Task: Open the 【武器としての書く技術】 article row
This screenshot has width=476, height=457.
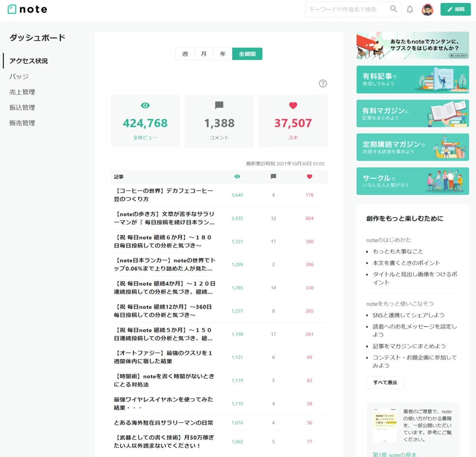Action: pyautogui.click(x=219, y=442)
